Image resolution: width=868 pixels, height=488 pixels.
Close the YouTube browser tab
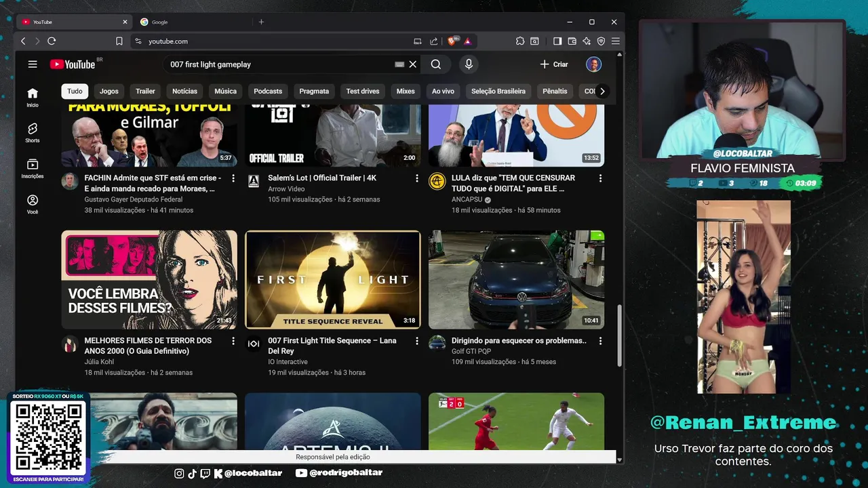(125, 22)
